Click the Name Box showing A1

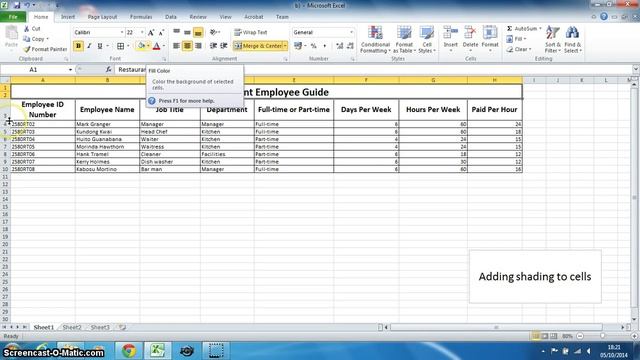point(33,70)
